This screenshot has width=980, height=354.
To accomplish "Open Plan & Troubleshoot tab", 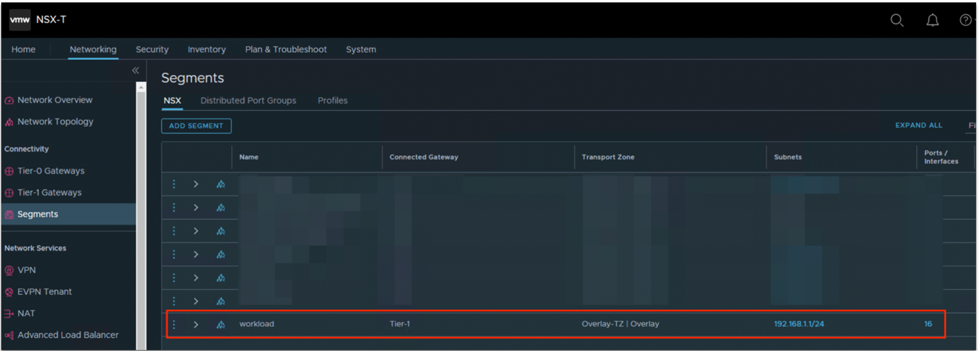I will pyautogui.click(x=286, y=49).
